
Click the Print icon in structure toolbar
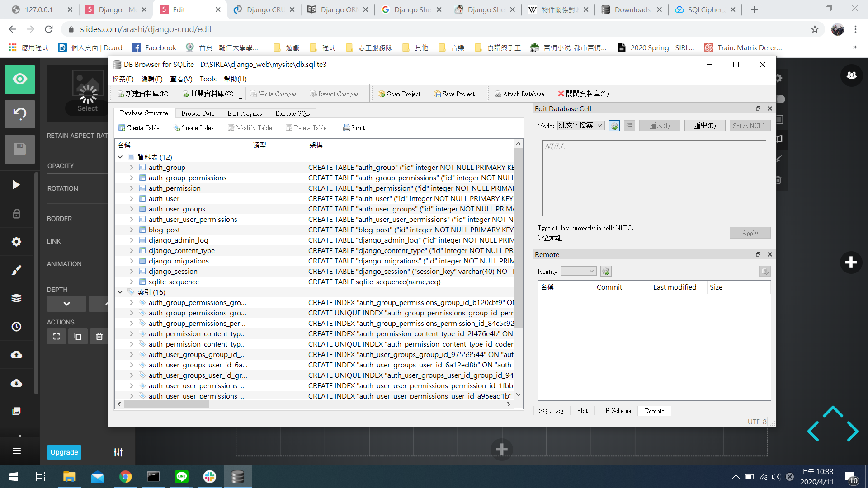click(347, 128)
